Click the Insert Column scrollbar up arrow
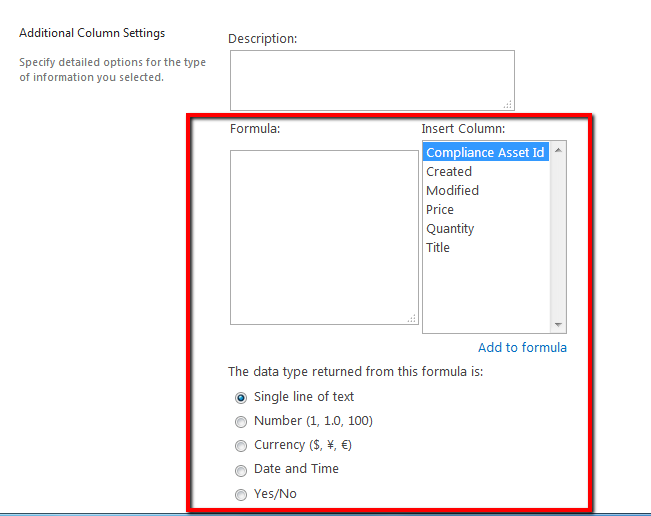651x516 pixels. pyautogui.click(x=558, y=150)
